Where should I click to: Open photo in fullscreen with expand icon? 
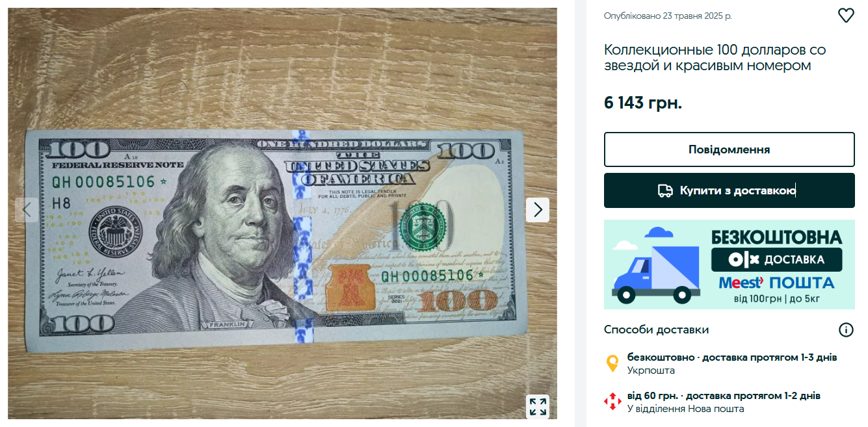[x=538, y=407]
